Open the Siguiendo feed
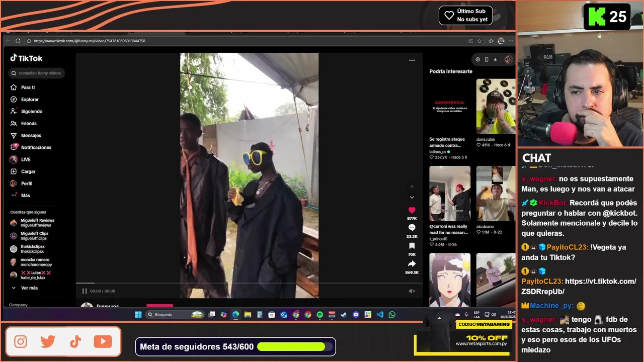The width and height of the screenshot is (644, 362). coord(27,112)
